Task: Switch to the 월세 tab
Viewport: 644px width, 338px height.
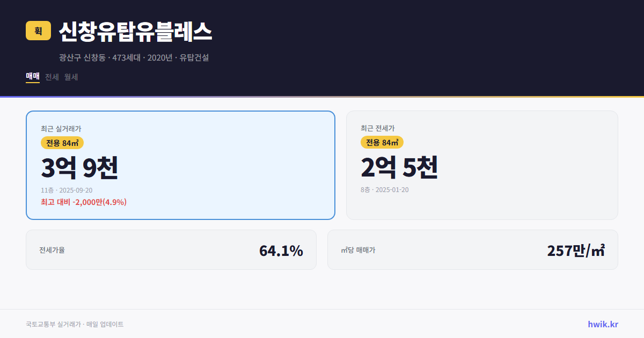Action: coord(71,77)
